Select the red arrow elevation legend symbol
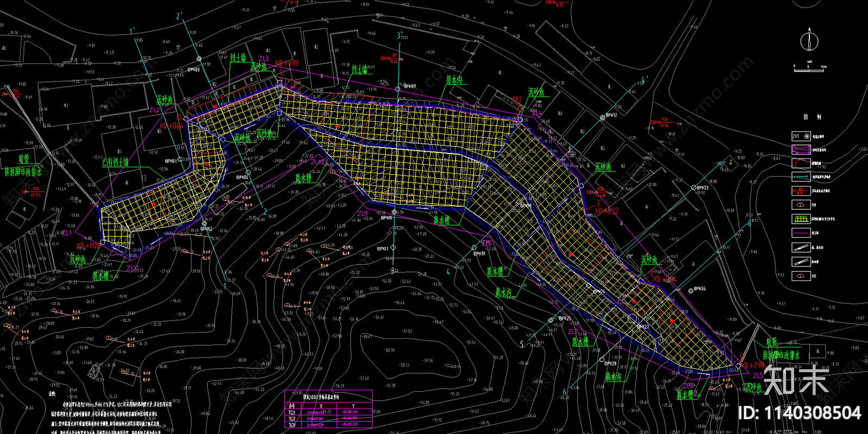 pos(801,191)
